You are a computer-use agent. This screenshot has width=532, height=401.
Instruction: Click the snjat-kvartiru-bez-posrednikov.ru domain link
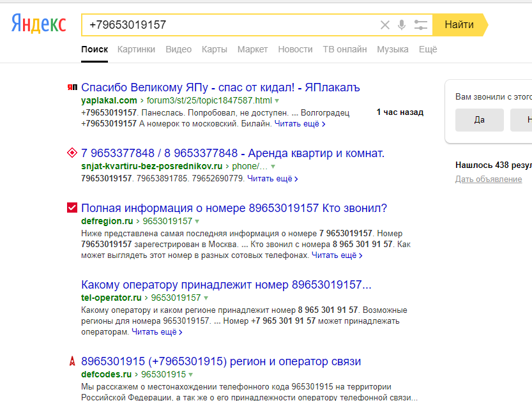point(151,166)
